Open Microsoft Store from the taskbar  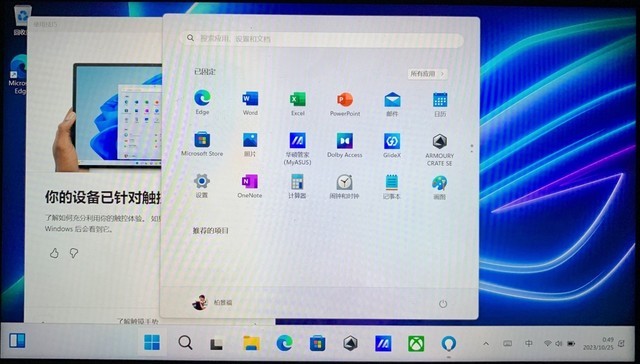[317, 344]
